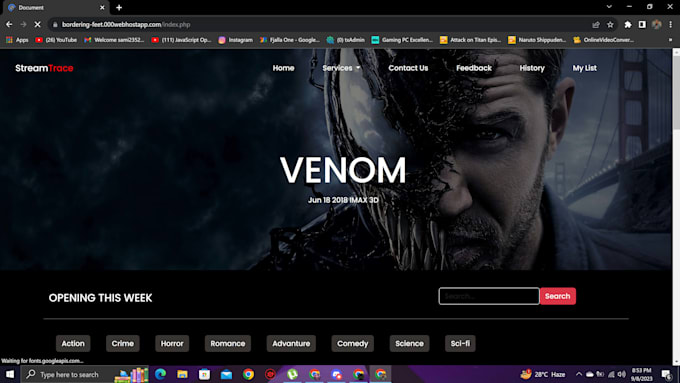Filter by Sci-fi genre

[x=460, y=344]
